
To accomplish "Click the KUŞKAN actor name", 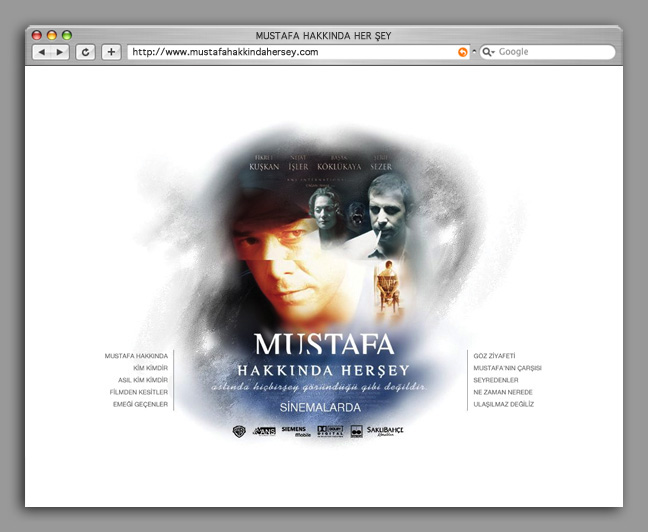I will click(x=264, y=167).
